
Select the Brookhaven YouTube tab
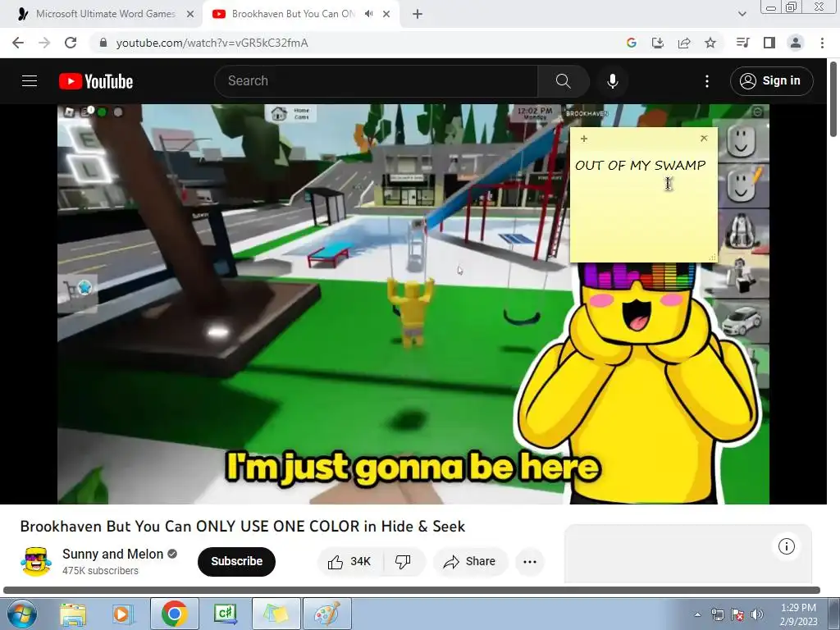pos(293,14)
